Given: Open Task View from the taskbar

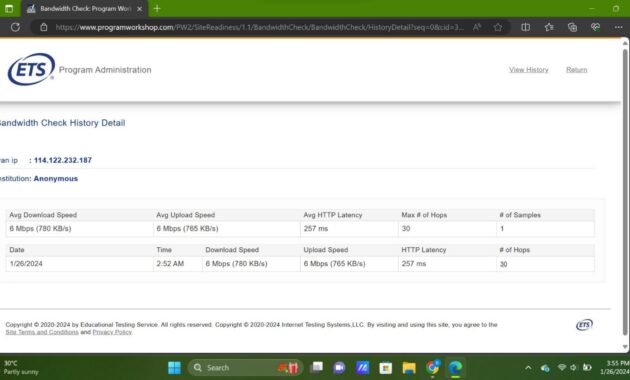Looking at the screenshot, I should 317,368.
